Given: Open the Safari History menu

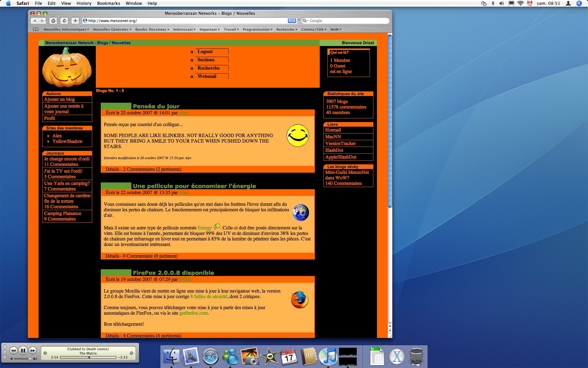Looking at the screenshot, I should [x=84, y=3].
